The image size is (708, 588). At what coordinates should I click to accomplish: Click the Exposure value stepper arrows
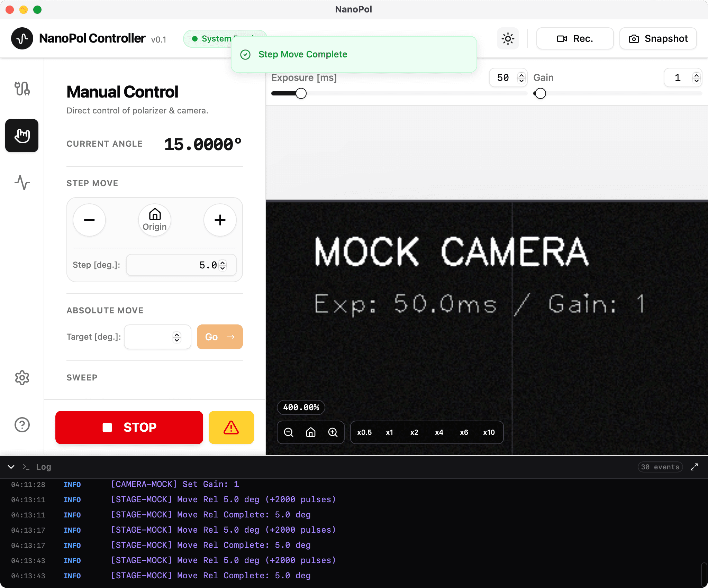click(x=521, y=77)
